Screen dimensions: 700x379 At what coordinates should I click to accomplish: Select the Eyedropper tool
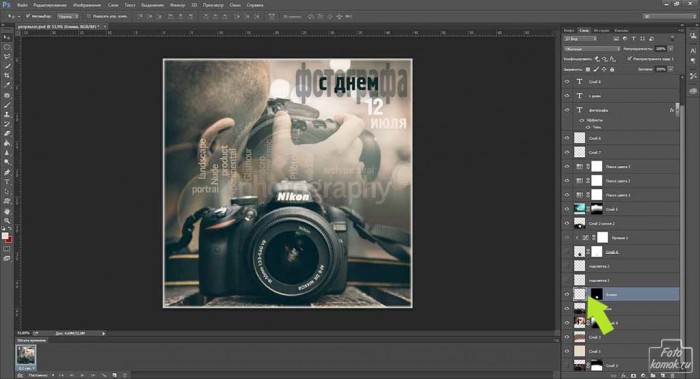(x=6, y=85)
